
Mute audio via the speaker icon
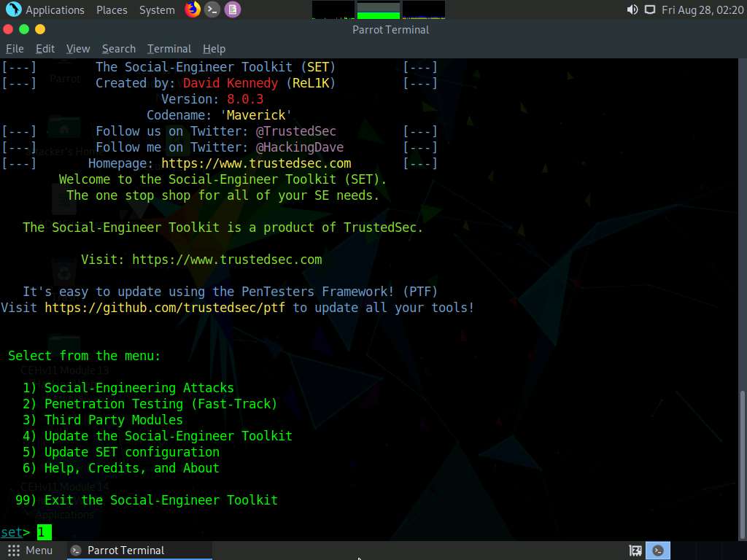(x=632, y=9)
